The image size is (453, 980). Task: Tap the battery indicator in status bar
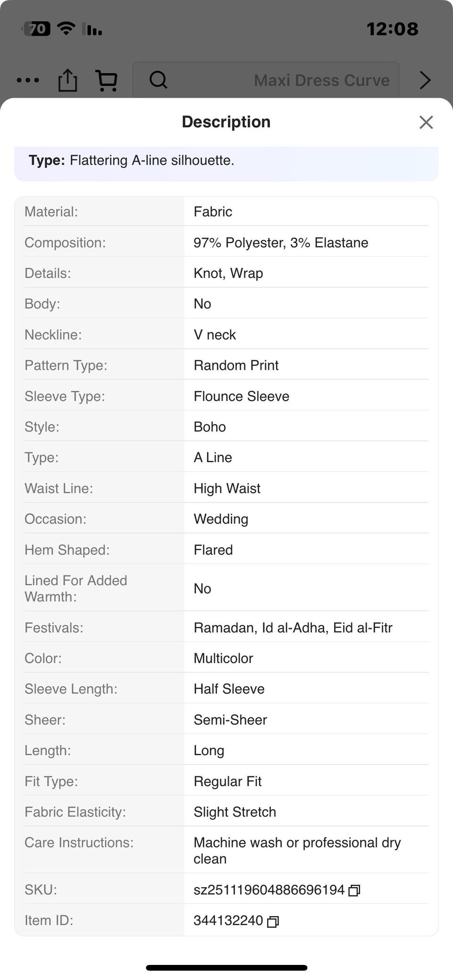coord(37,29)
